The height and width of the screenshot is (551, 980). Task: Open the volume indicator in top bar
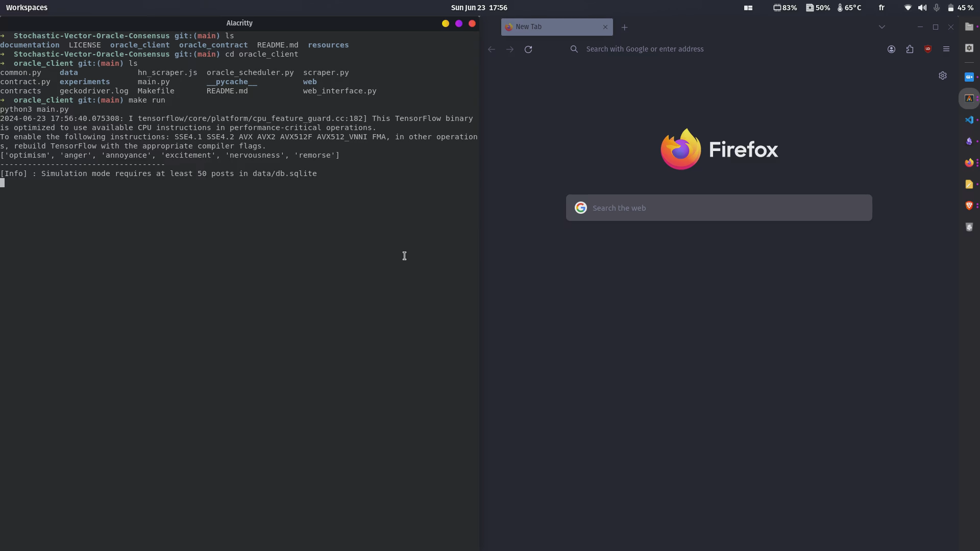point(922,8)
